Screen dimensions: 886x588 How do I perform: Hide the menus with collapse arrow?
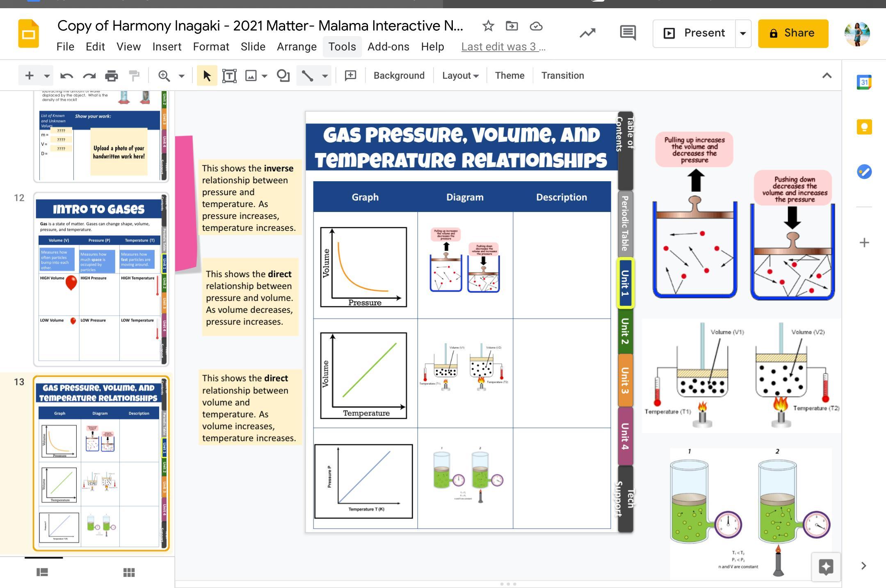tap(827, 75)
